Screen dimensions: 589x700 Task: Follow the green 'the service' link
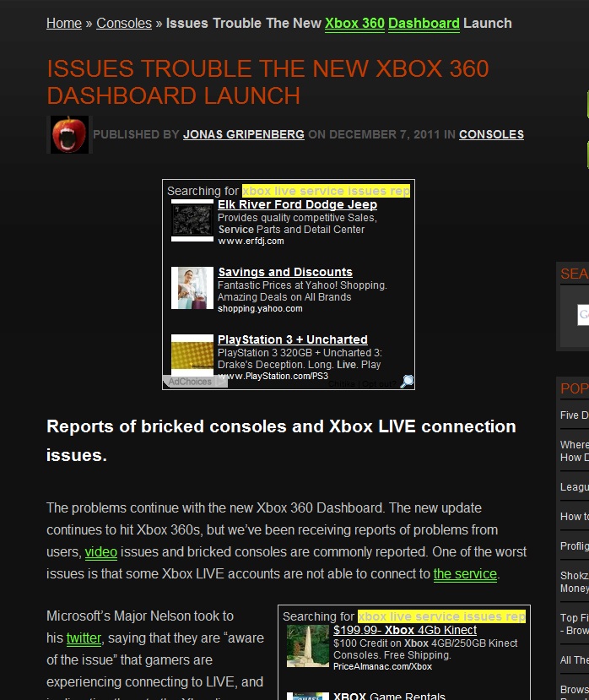click(x=465, y=574)
